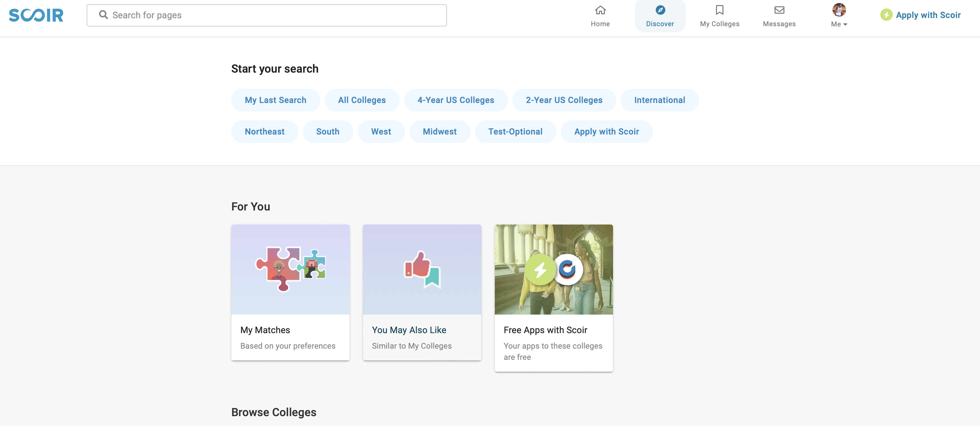Click the search magnifier icon
Viewport: 980px width, 426px height.
(x=104, y=15)
